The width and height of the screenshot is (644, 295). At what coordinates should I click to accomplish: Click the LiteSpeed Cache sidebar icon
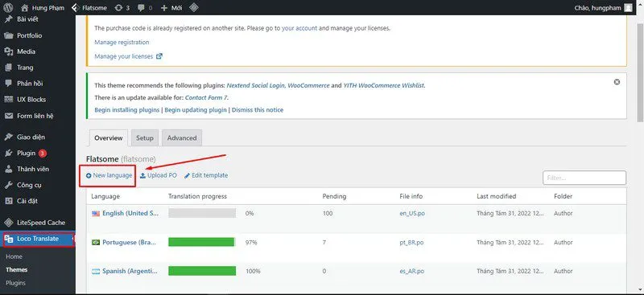coord(9,223)
